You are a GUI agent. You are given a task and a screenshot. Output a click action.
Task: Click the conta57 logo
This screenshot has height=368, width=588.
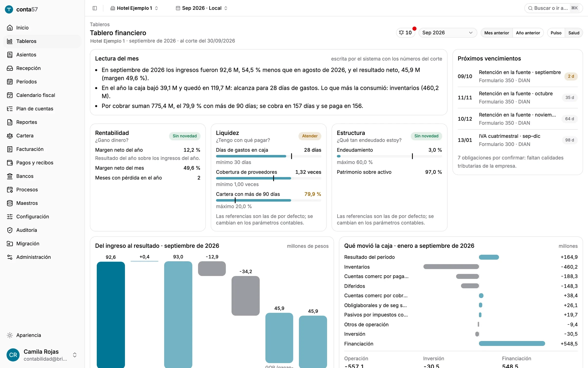coord(22,9)
